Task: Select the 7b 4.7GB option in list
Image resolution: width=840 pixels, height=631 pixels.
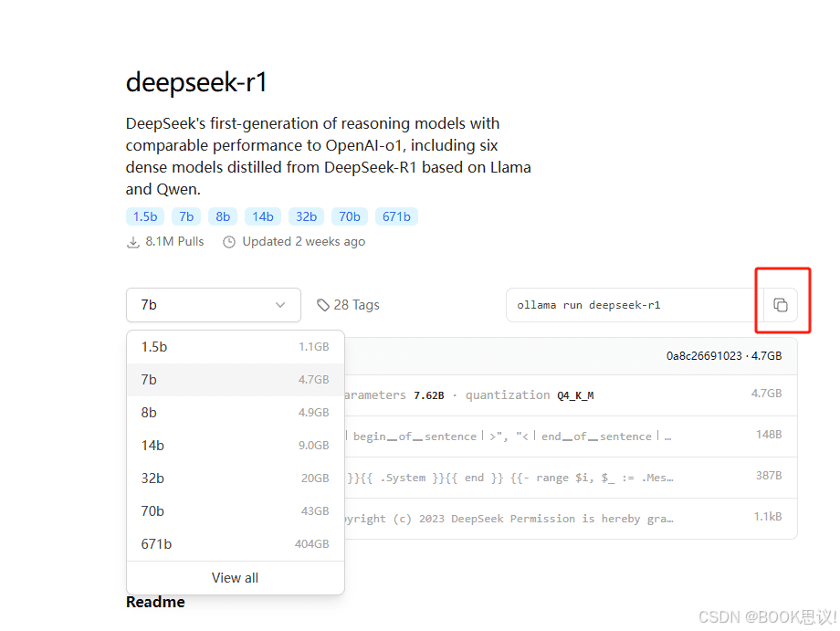Action: [x=236, y=380]
